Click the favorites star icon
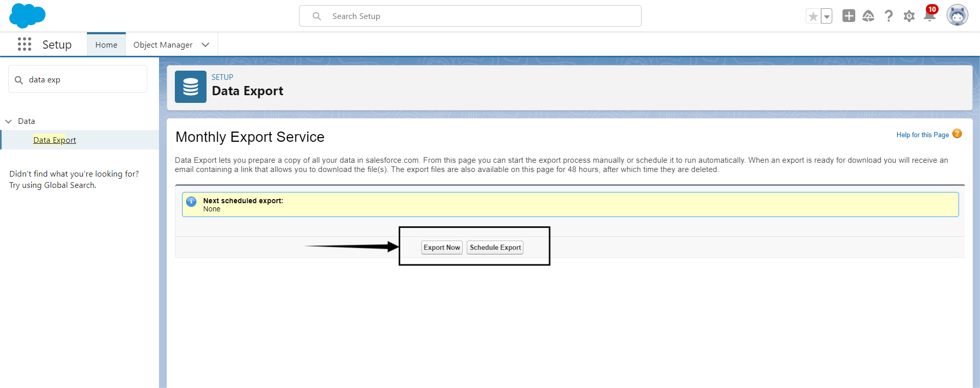This screenshot has width=980, height=388. pos(813,16)
